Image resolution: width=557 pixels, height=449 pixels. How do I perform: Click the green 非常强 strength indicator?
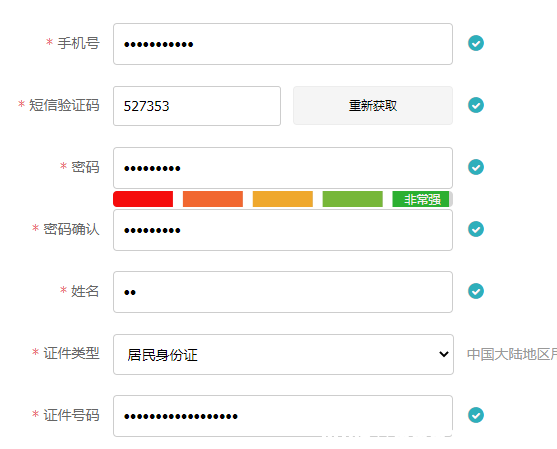(422, 199)
